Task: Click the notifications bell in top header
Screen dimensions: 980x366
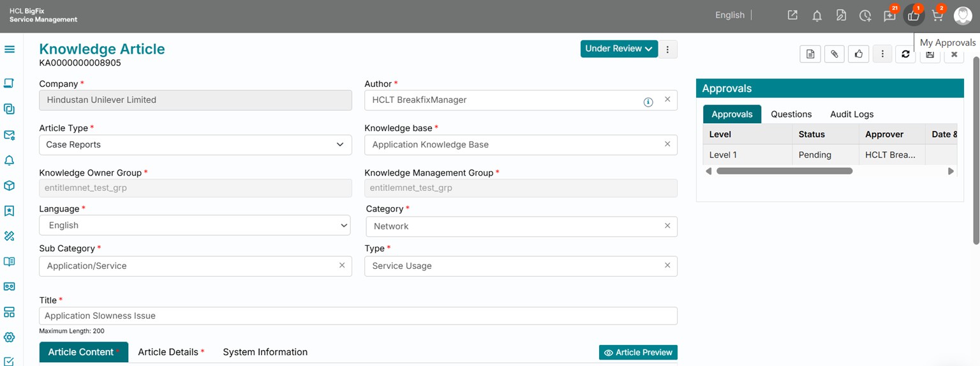Action: tap(817, 16)
